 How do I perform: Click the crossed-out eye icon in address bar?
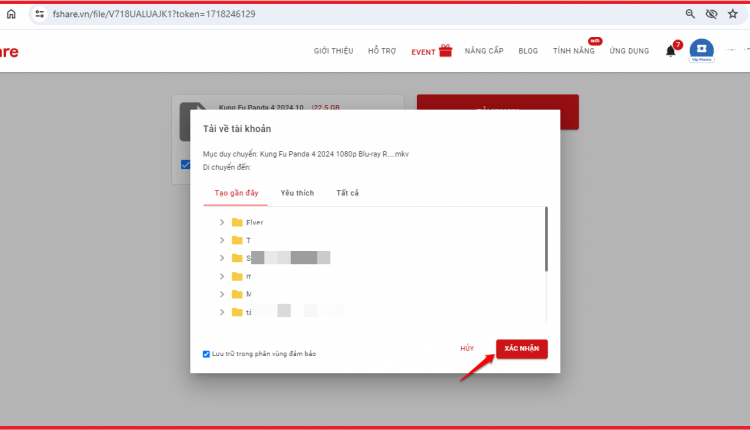click(711, 14)
